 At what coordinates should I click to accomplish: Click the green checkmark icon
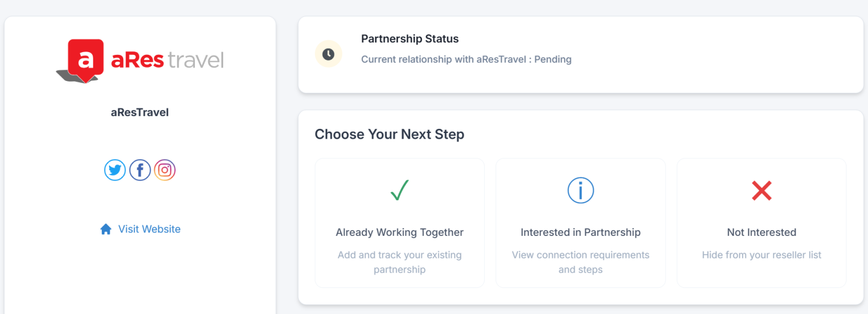coord(400,191)
